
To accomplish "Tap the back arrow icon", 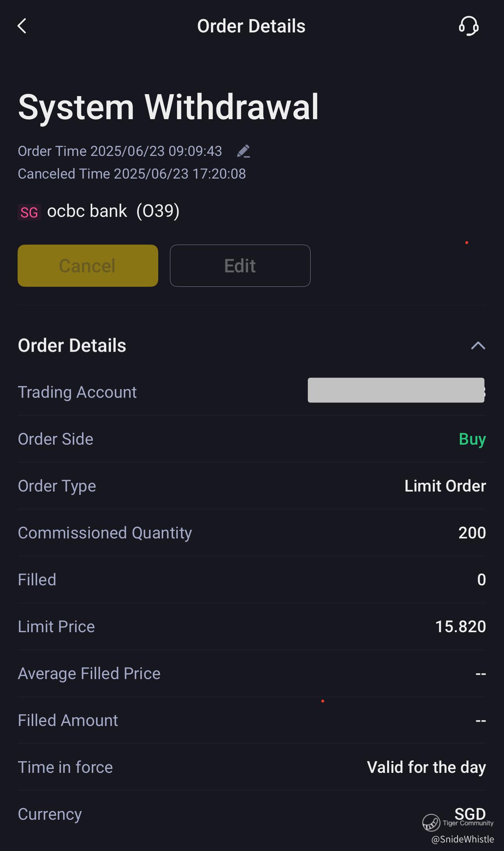I will (22, 26).
